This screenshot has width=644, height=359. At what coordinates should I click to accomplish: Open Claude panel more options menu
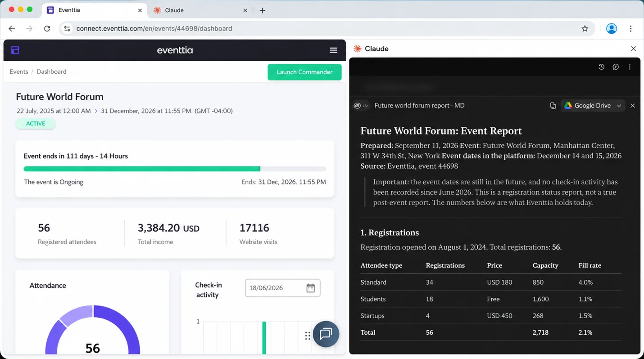pos(630,67)
